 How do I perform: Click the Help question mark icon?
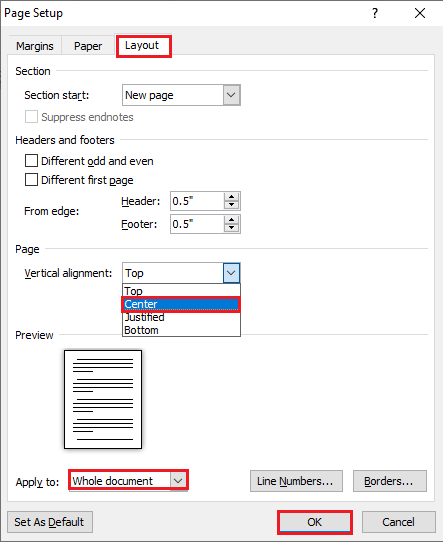pyautogui.click(x=375, y=13)
